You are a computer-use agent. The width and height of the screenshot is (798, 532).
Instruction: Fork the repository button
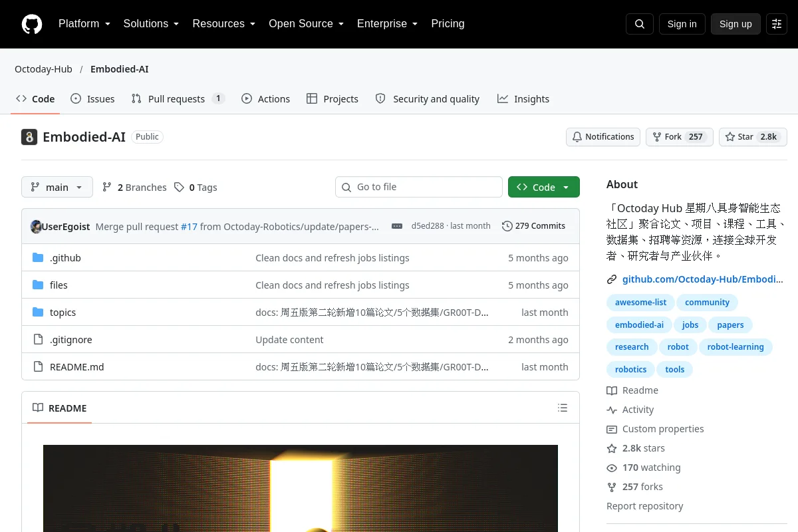pyautogui.click(x=679, y=137)
